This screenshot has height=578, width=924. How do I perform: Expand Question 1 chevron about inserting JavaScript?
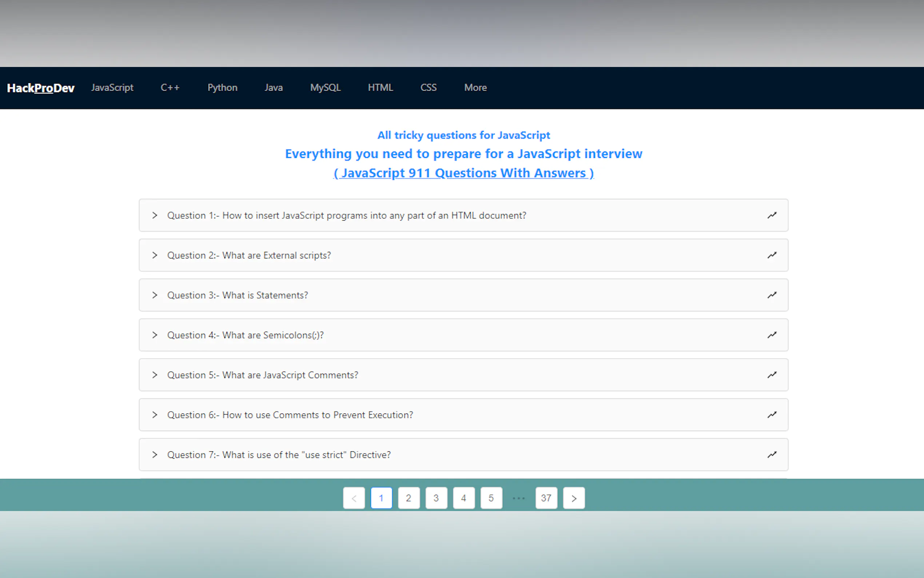155,215
